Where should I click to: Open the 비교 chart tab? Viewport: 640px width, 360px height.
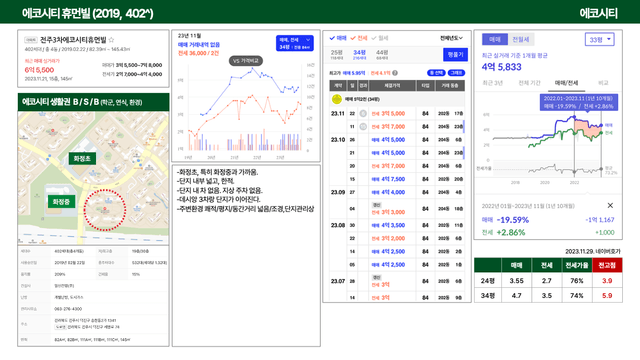tap(603, 83)
